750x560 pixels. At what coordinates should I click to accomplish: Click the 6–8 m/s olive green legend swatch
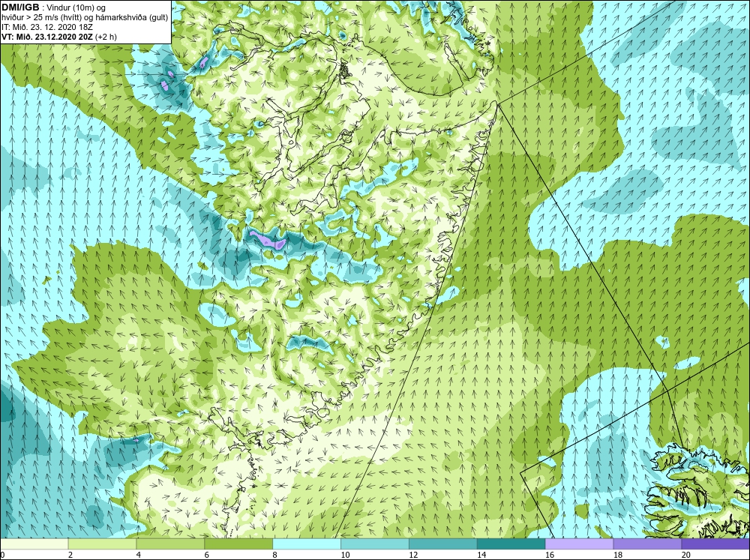238,544
